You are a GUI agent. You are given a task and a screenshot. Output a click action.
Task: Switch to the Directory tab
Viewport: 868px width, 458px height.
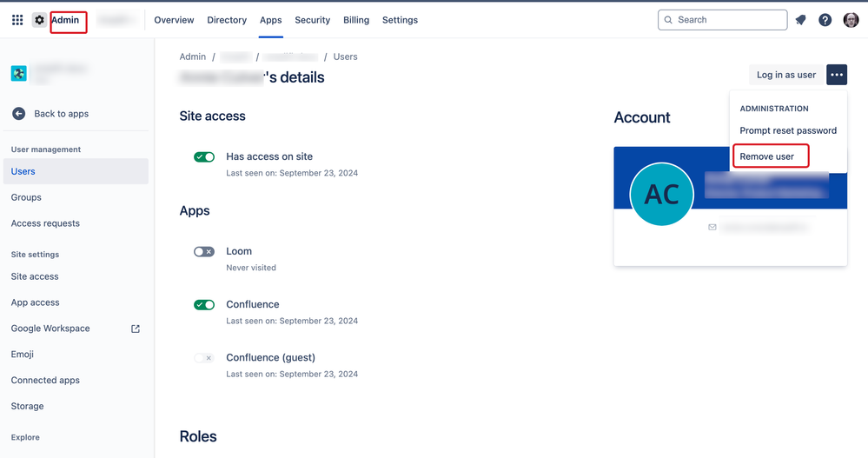[227, 20]
